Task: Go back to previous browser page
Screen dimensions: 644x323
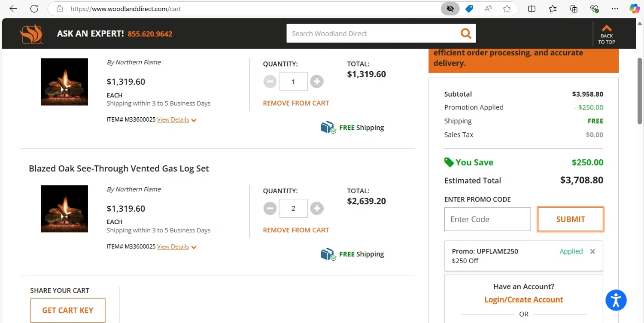Action: pos(13,9)
